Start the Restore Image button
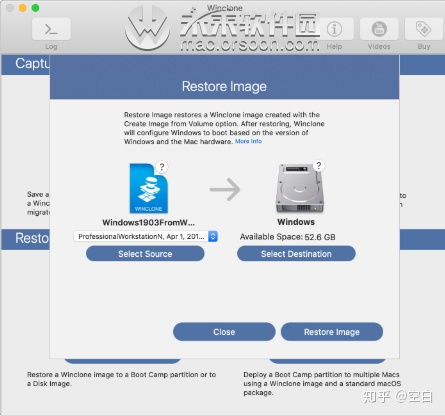The height and width of the screenshot is (416, 445). coord(332,332)
